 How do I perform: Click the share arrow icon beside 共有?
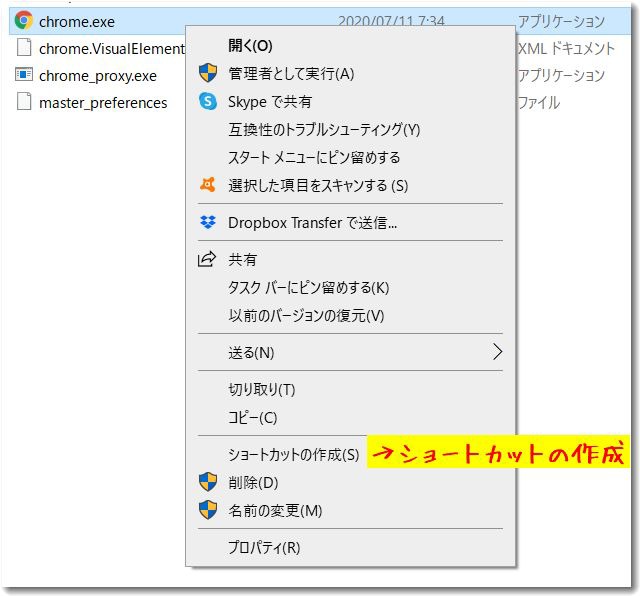tap(207, 259)
